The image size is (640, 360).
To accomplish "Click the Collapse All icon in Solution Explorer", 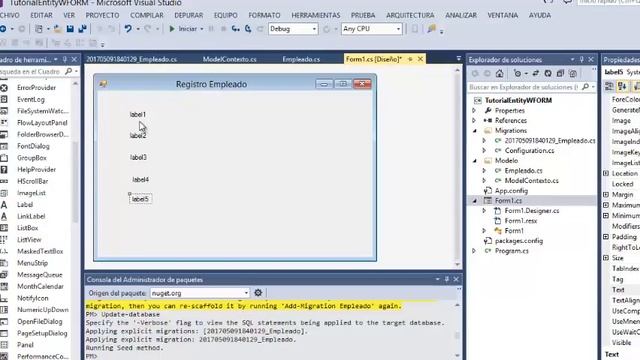I will pyautogui.click(x=560, y=73).
